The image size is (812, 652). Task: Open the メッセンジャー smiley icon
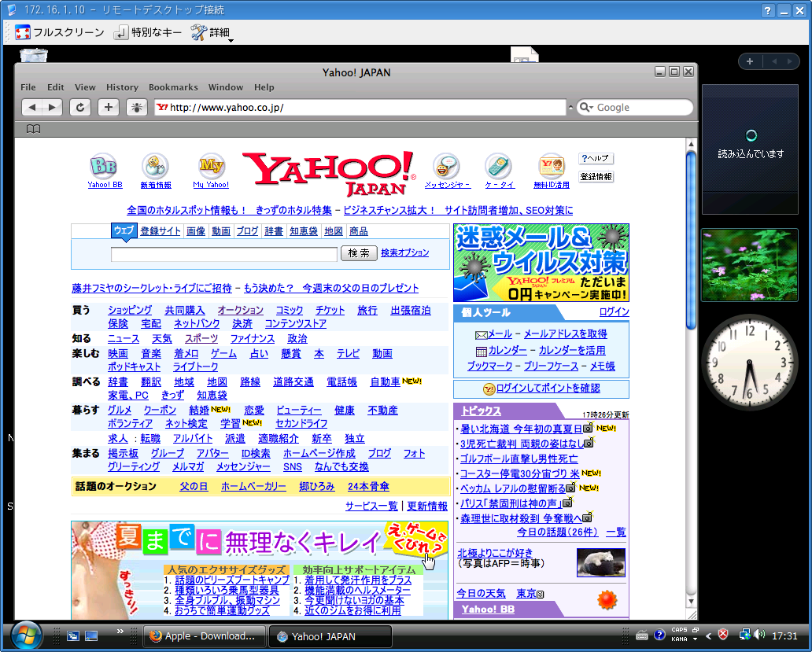point(446,166)
